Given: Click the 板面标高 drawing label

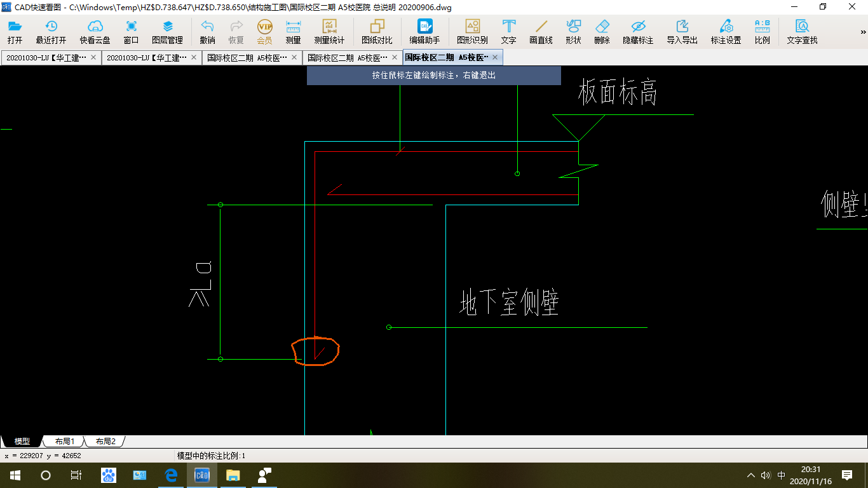Looking at the screenshot, I should tap(617, 93).
